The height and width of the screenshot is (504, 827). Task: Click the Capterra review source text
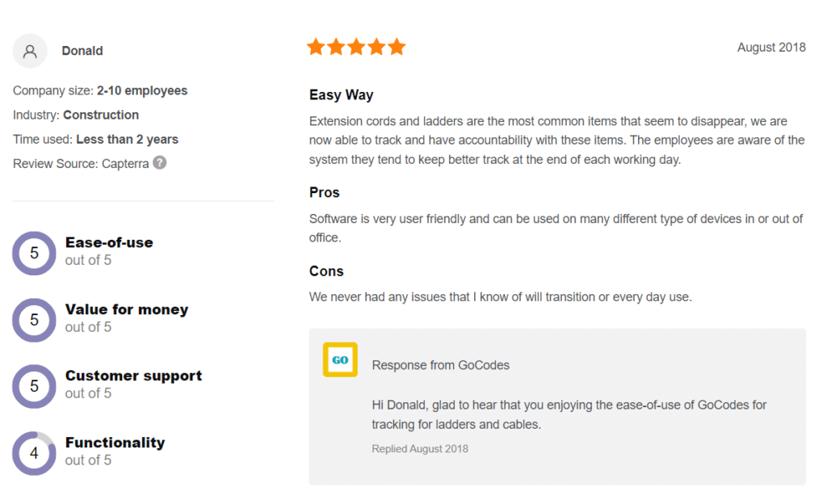[125, 164]
